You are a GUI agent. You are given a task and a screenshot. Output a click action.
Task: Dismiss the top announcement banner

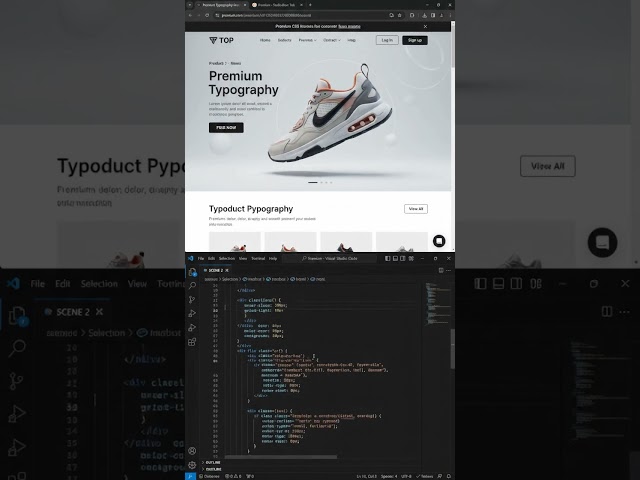point(425,26)
